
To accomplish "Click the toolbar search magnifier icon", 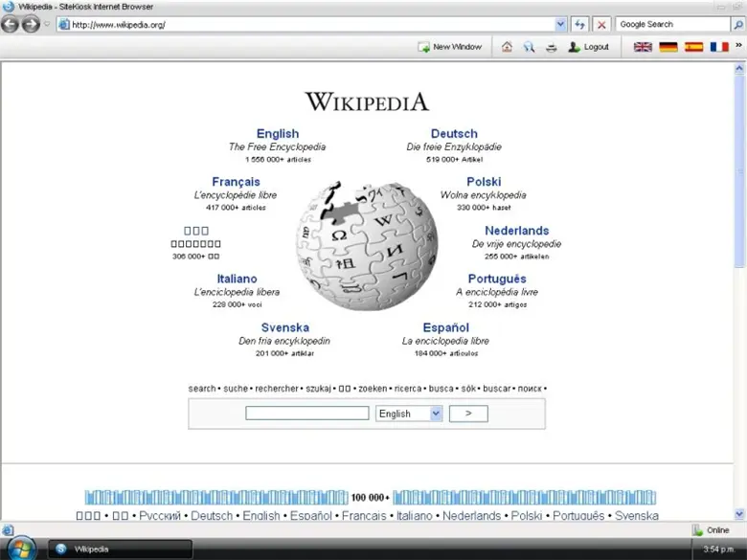I will [x=529, y=47].
